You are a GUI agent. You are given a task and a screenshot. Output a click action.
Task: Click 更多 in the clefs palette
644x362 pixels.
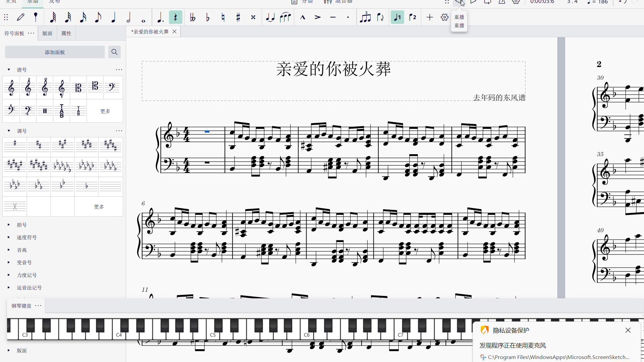click(105, 111)
